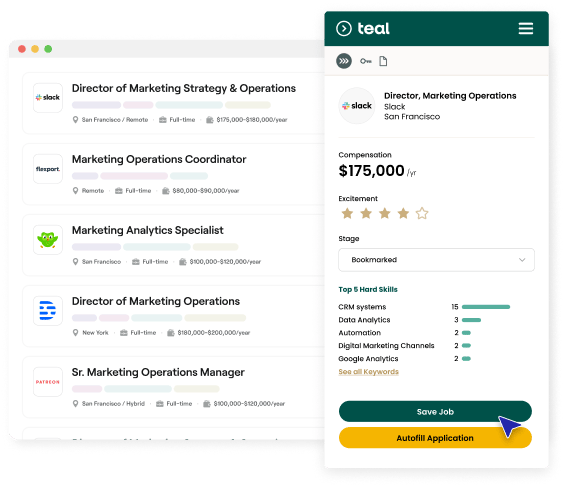Set excitement to one star
Viewport: 564px width, 487px height.
tap(347, 213)
